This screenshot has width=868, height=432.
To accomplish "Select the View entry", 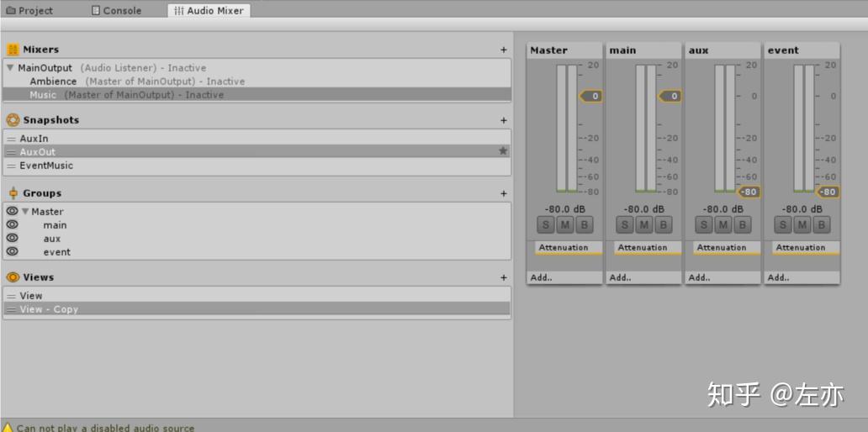I will click(257, 295).
